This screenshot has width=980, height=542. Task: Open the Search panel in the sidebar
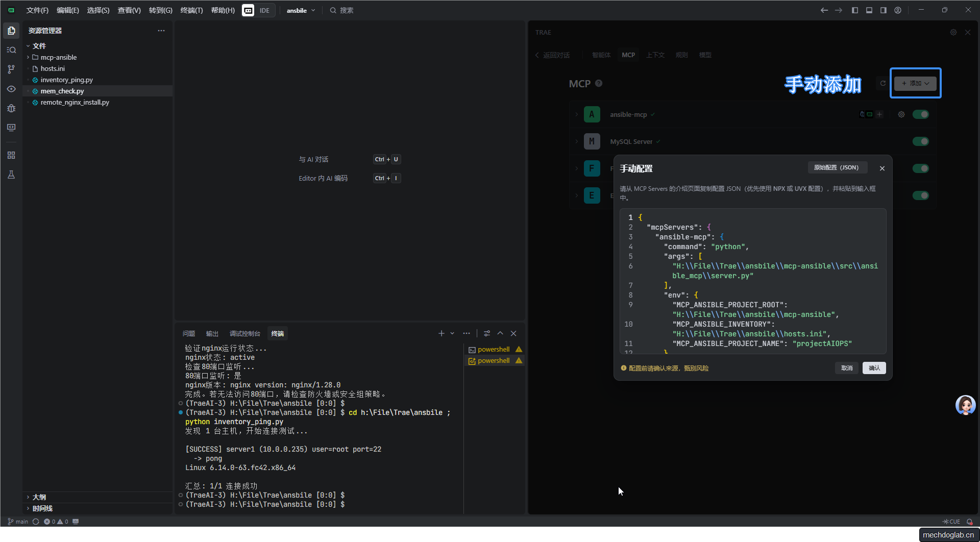click(x=11, y=50)
